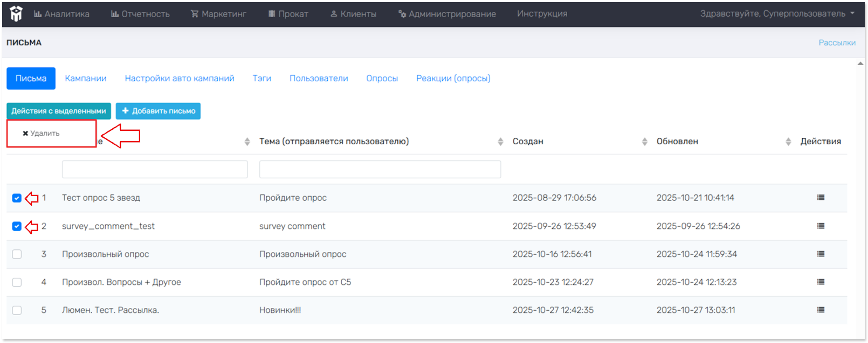Click the site logo icon in the navbar
Screen dimensions: 868x343
(x=16, y=13)
